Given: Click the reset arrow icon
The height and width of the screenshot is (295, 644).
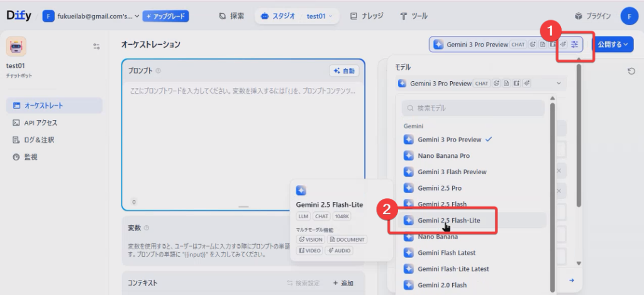Looking at the screenshot, I should pyautogui.click(x=631, y=71).
